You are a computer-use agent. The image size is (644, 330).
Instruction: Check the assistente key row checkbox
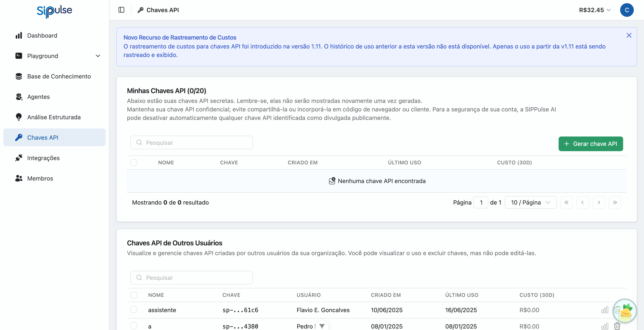click(134, 310)
